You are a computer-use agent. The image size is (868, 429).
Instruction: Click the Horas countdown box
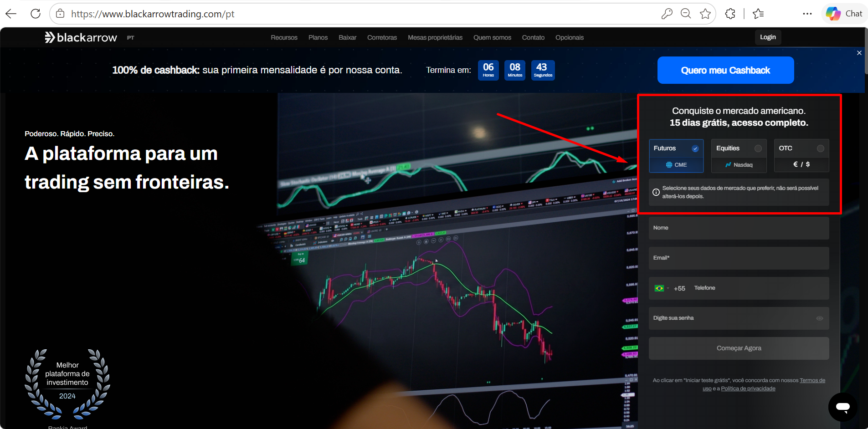coord(488,70)
